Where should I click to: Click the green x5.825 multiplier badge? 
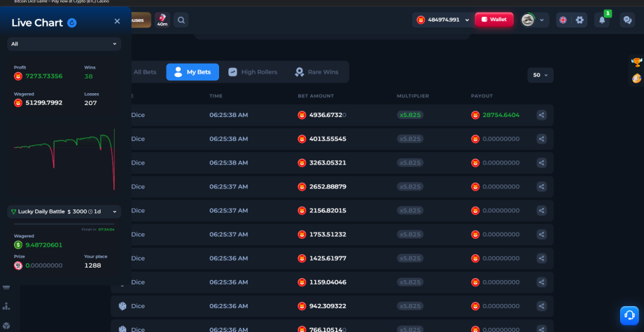tap(410, 115)
